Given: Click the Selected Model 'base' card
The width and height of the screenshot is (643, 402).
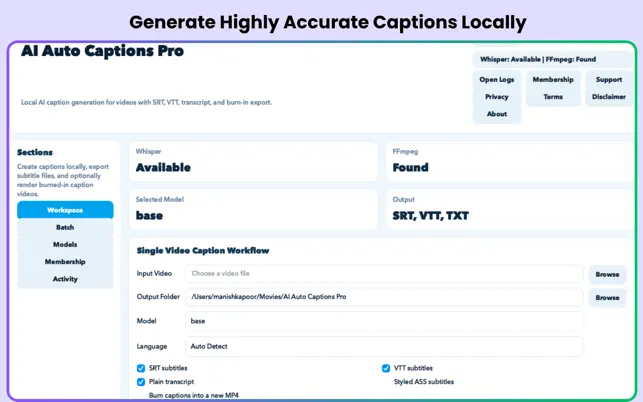Looking at the screenshot, I should click(x=253, y=210).
